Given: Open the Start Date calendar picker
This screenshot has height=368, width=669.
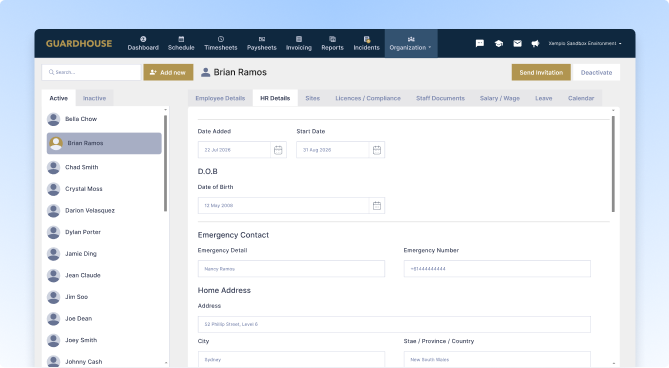Looking at the screenshot, I should [377, 150].
